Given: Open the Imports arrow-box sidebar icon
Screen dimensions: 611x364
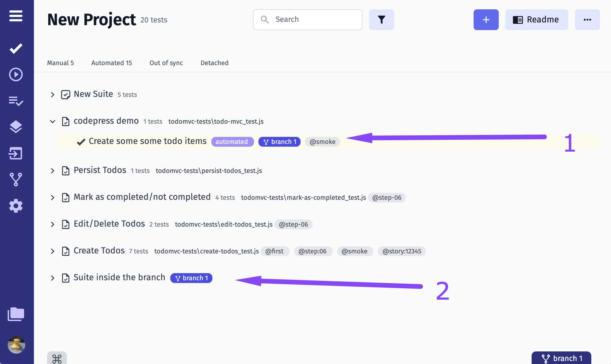Looking at the screenshot, I should click(x=16, y=153).
